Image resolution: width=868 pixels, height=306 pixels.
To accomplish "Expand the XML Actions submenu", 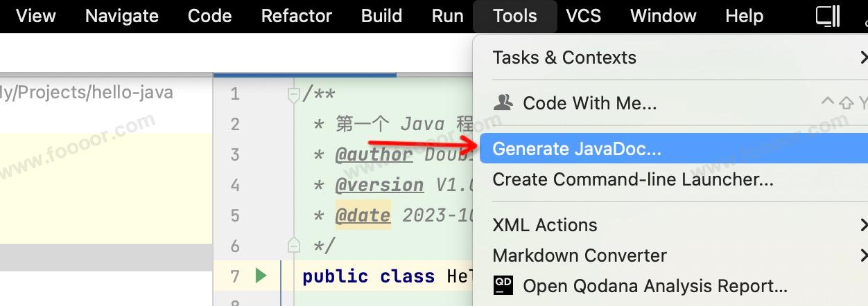I will coord(862,225).
